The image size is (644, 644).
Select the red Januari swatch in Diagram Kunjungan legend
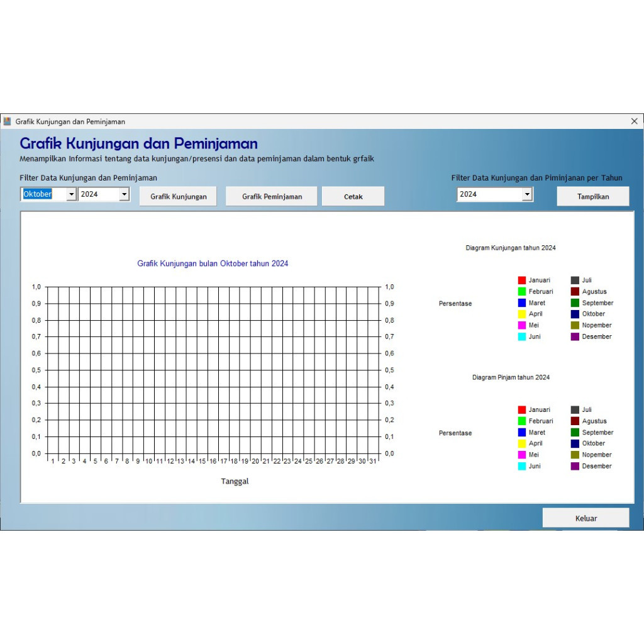tap(521, 280)
